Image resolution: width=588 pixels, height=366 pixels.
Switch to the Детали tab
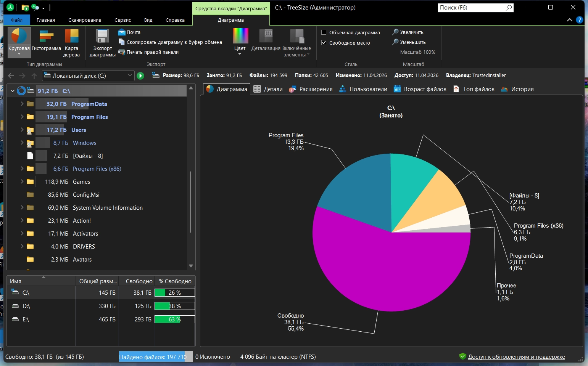tap(268, 89)
